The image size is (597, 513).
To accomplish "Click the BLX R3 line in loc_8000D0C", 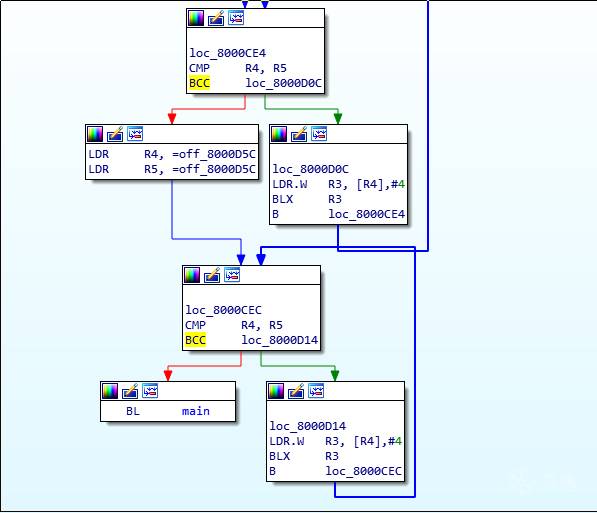I will [x=307, y=199].
